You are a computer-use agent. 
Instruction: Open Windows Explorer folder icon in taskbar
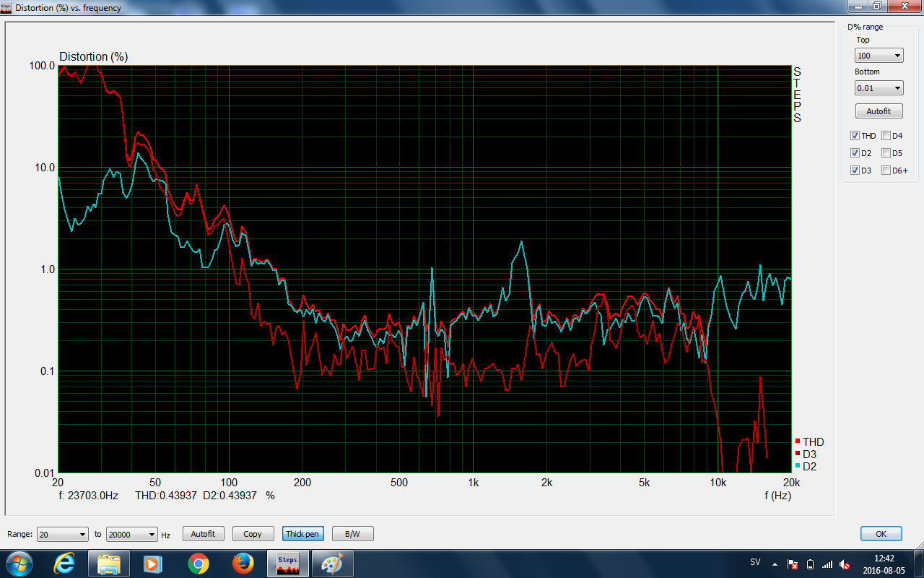(109, 564)
